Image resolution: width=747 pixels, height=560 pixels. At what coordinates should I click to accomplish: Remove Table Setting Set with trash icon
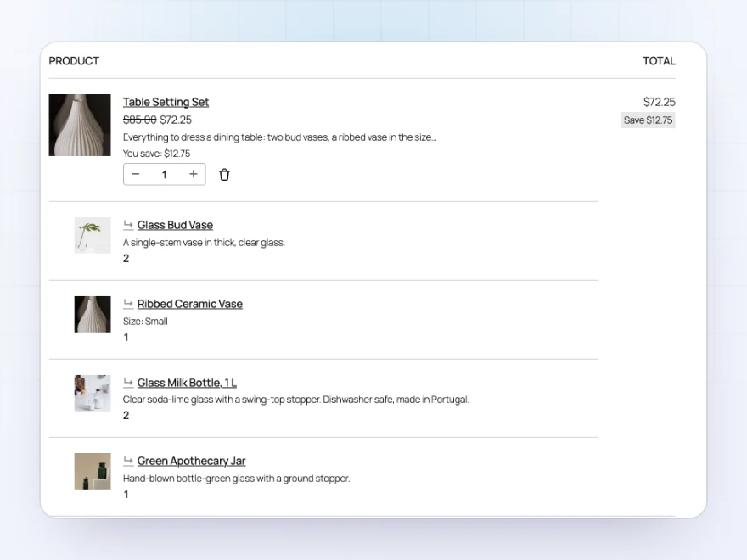pos(224,175)
